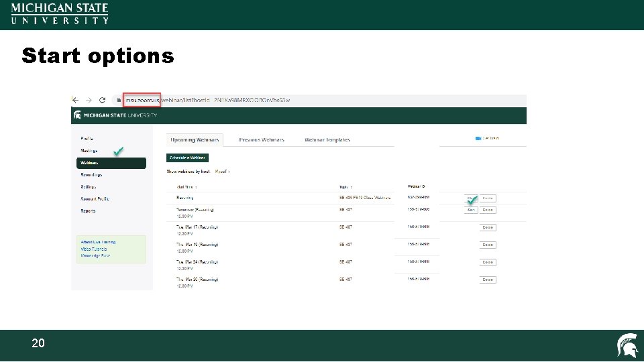Open Settings in the left sidebar
Viewport: 644px width, 362px height.
[x=89, y=187]
